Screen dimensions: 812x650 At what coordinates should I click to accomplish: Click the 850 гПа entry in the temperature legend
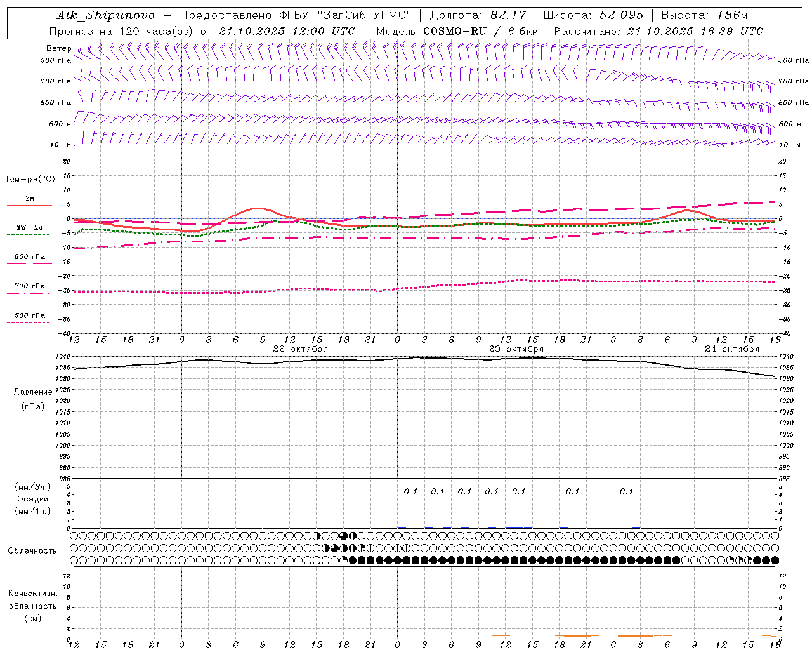(x=30, y=257)
